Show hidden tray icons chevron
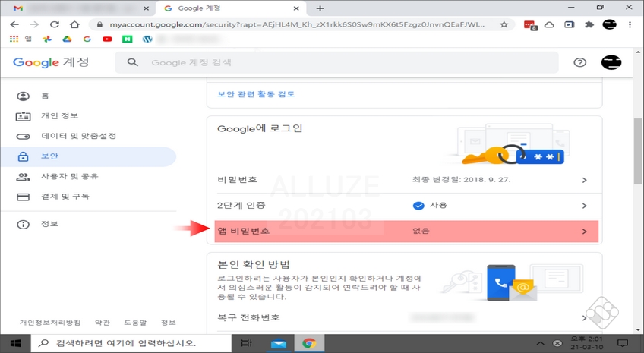 click(x=541, y=343)
